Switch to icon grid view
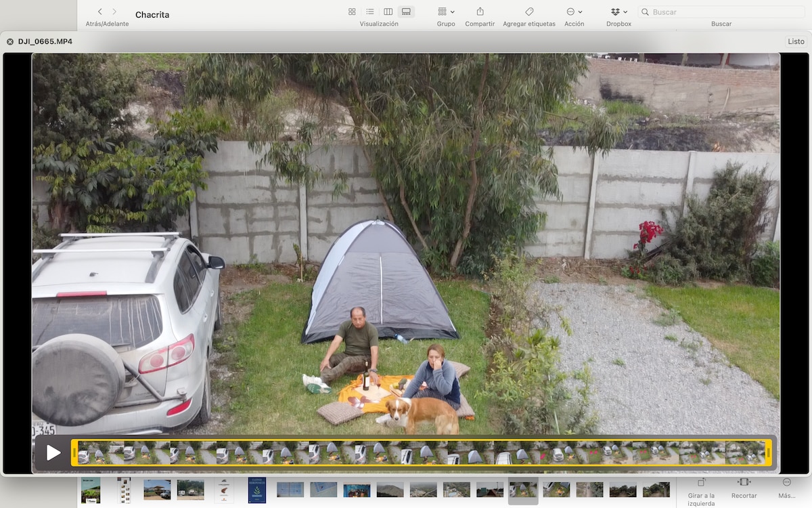This screenshot has width=812, height=508. pos(352,12)
